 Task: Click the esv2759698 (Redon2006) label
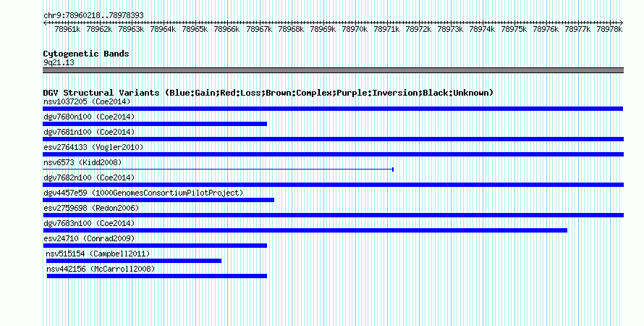click(x=91, y=208)
